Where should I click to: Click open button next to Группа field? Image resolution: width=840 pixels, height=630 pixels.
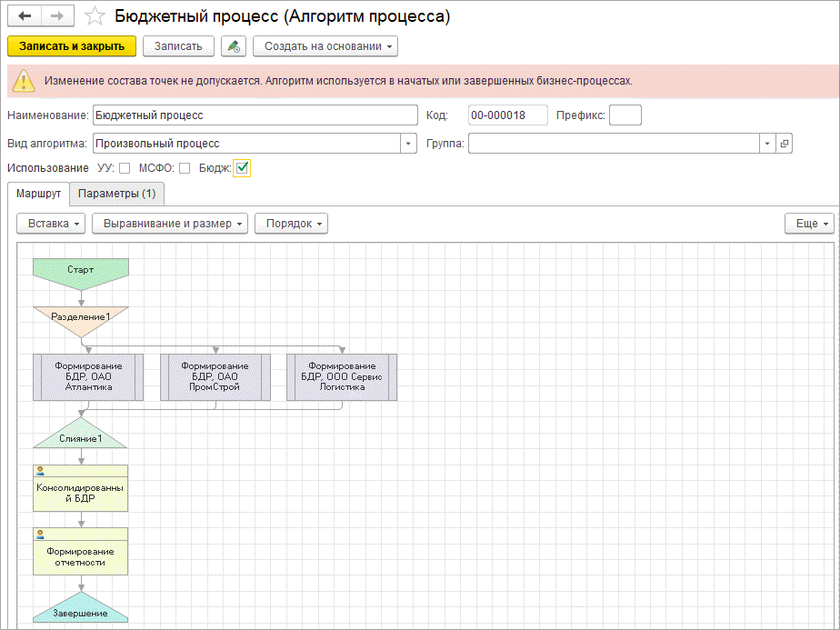[x=785, y=144]
